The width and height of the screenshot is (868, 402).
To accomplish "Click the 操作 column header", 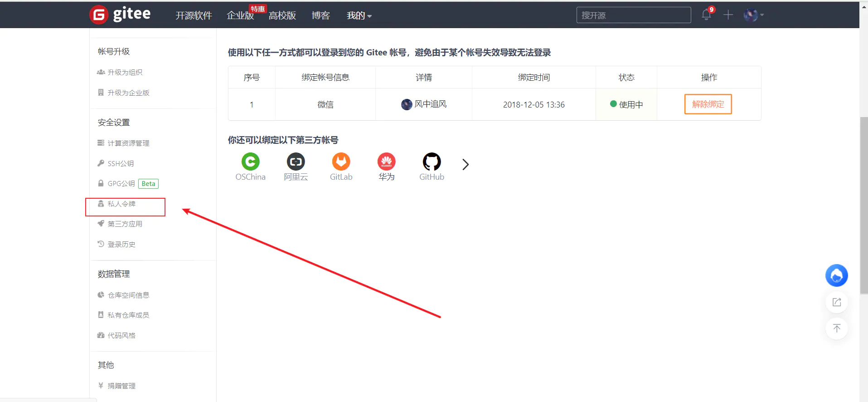I will point(709,77).
